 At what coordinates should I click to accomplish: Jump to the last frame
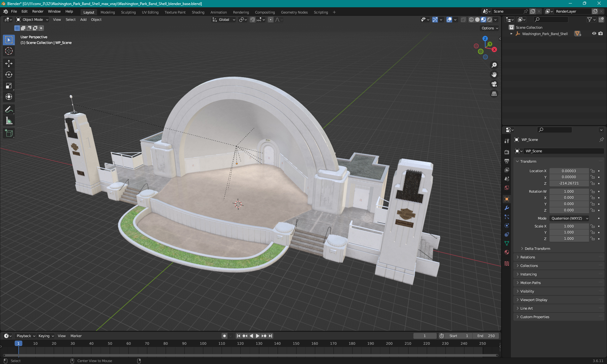[x=270, y=336]
